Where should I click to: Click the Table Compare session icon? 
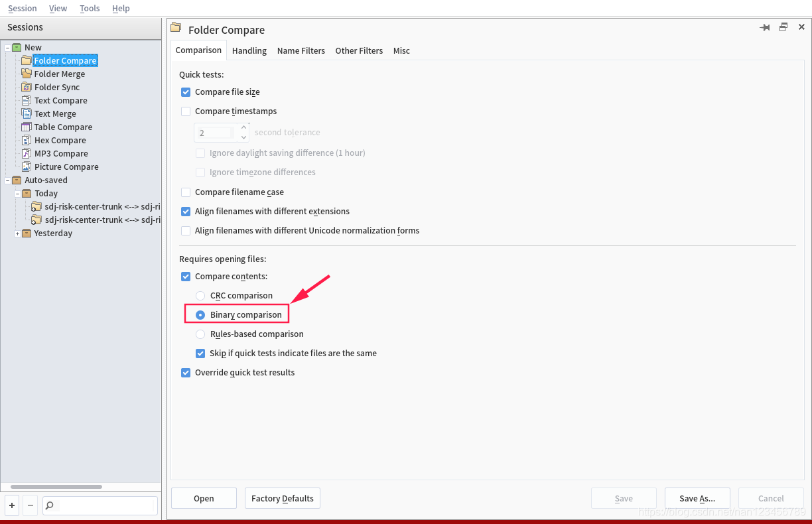(26, 127)
